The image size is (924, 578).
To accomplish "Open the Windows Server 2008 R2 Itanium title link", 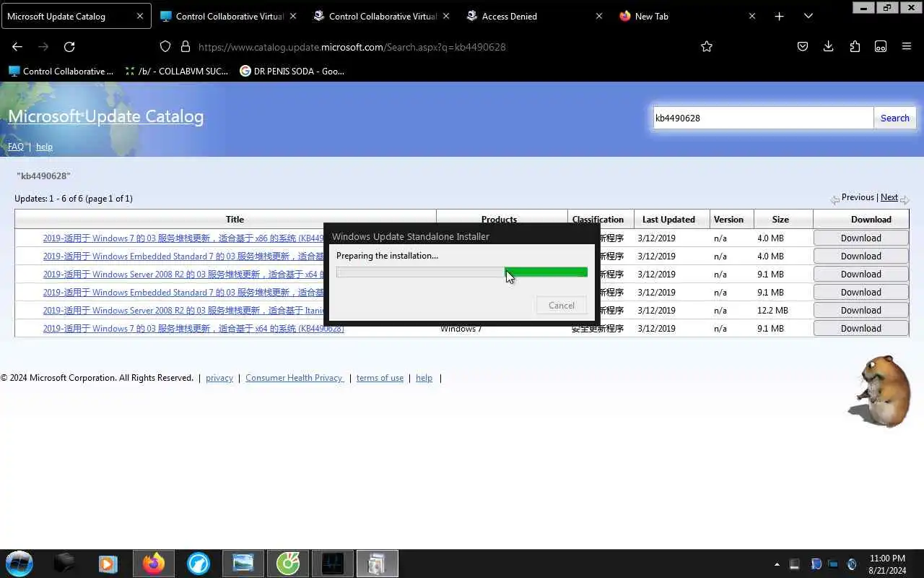I will (x=184, y=310).
